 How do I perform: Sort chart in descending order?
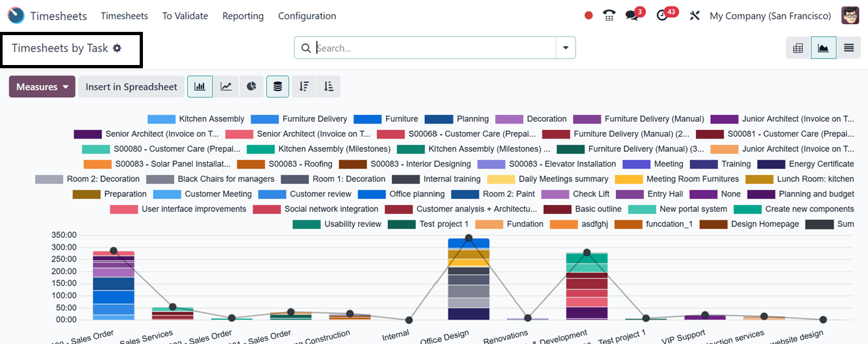tap(303, 86)
